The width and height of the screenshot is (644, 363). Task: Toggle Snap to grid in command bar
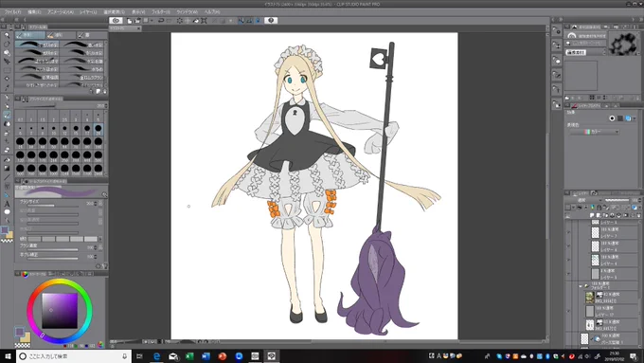(258, 21)
